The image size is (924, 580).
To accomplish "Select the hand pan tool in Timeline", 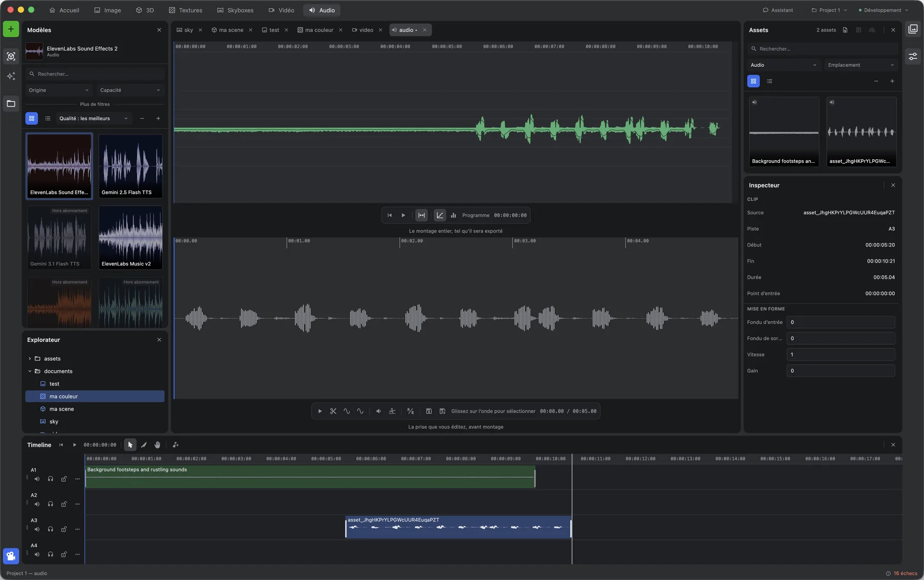I will click(158, 445).
